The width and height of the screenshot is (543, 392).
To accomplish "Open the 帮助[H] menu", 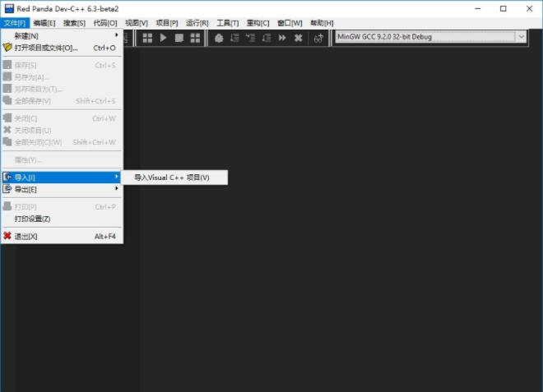I will click(x=322, y=23).
